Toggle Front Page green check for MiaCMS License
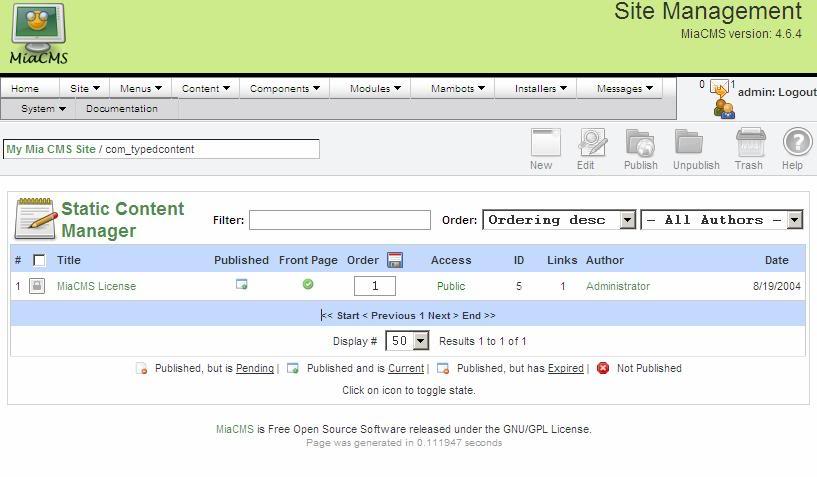The image size is (817, 477). coord(308,284)
